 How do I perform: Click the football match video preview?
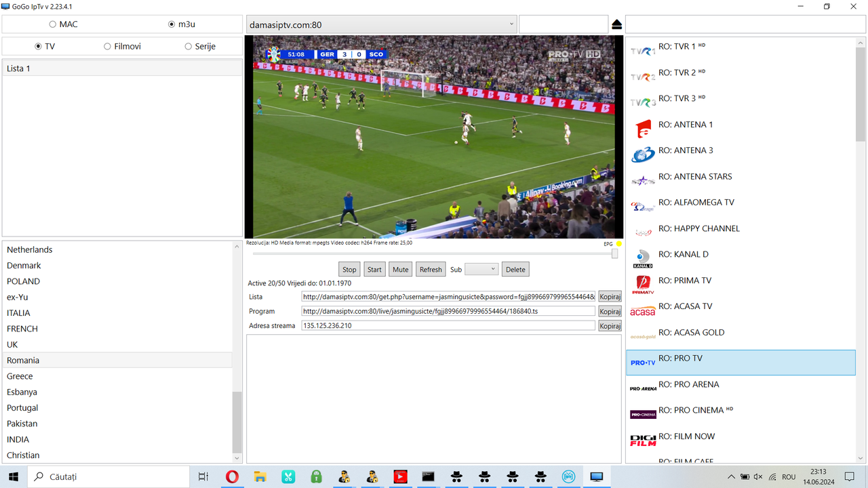pyautogui.click(x=434, y=136)
